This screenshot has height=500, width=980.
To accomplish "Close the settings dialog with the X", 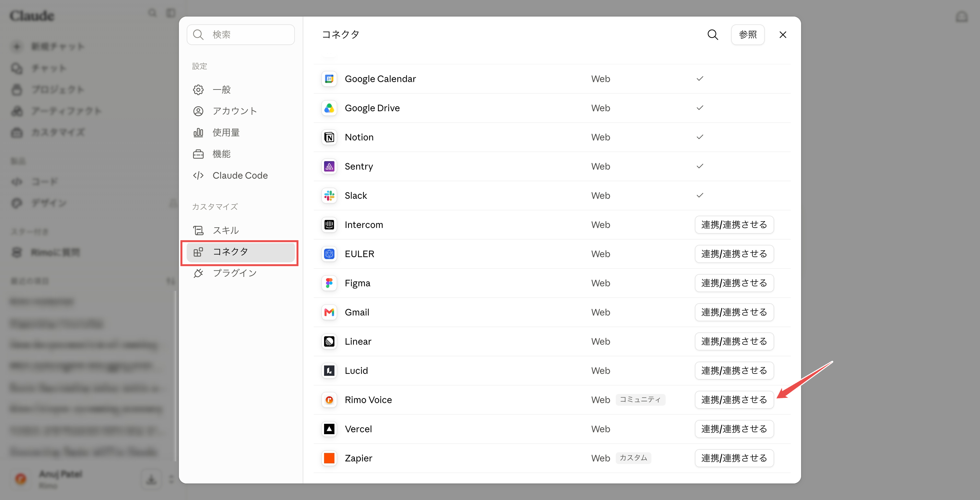I will [783, 35].
